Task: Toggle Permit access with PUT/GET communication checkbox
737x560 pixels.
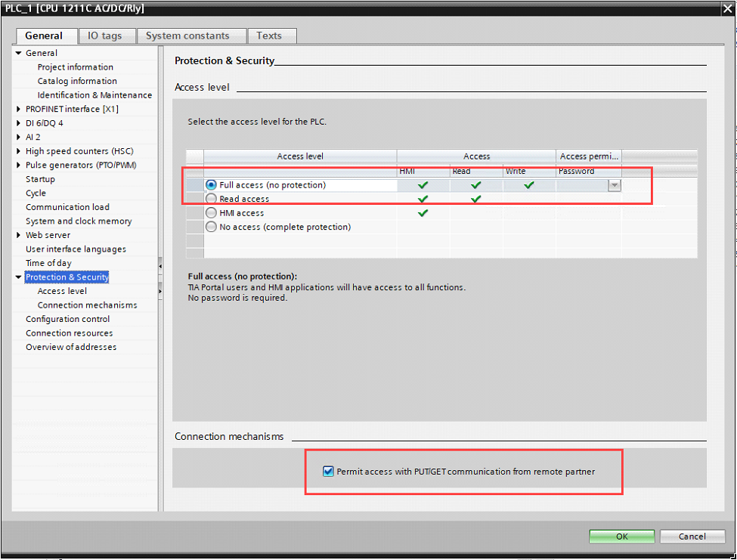Action: 328,472
